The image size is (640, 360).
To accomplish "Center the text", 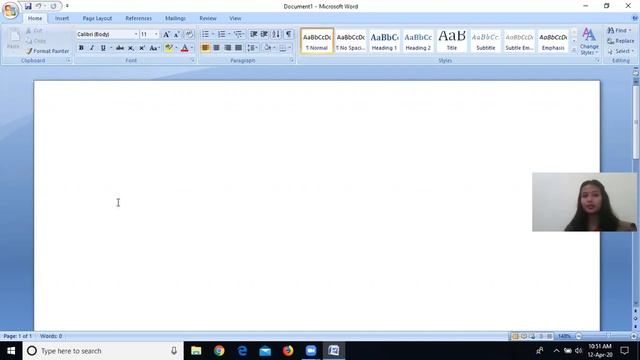I will [x=216, y=48].
